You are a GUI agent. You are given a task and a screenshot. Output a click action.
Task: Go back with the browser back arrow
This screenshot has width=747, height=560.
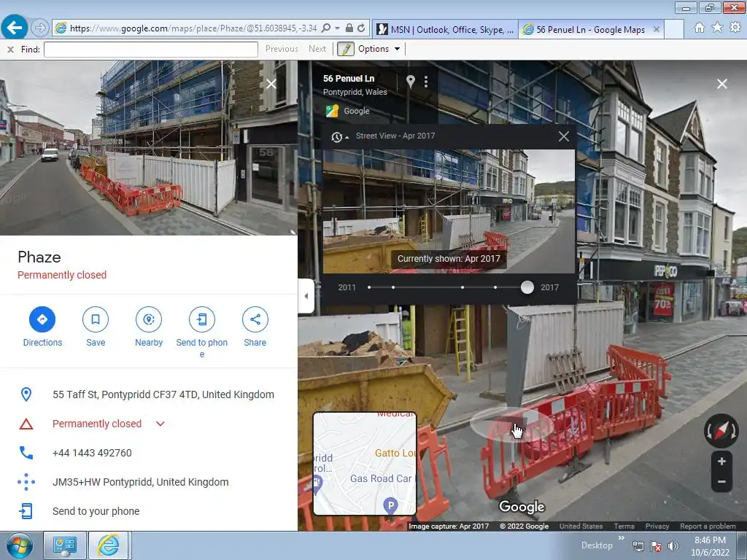(x=15, y=28)
